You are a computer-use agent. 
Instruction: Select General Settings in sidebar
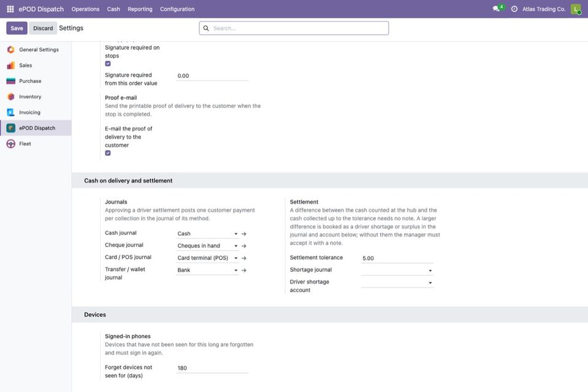pyautogui.click(x=39, y=50)
